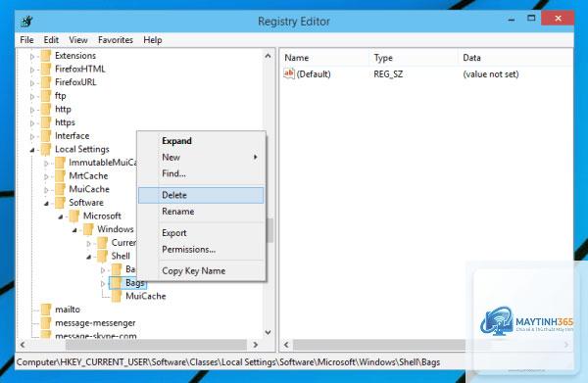The width and height of the screenshot is (588, 383).
Task: Choose Delete from the context menu
Action: click(201, 195)
